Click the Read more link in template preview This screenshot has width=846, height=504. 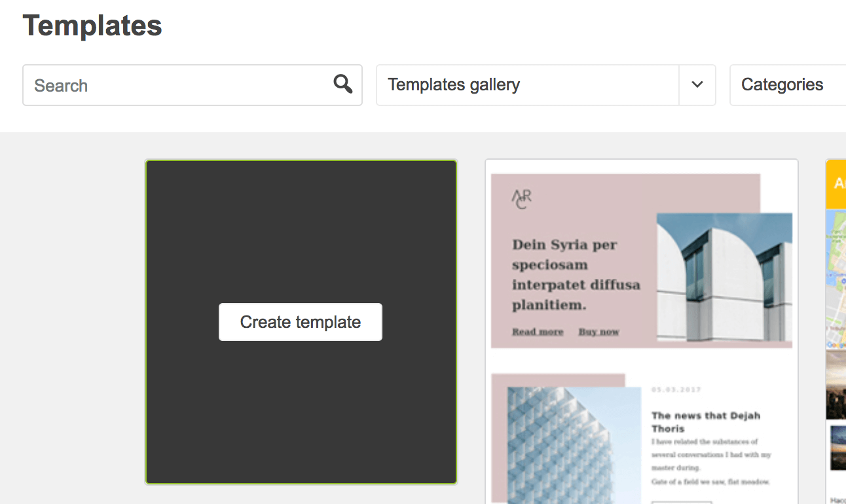[537, 331]
